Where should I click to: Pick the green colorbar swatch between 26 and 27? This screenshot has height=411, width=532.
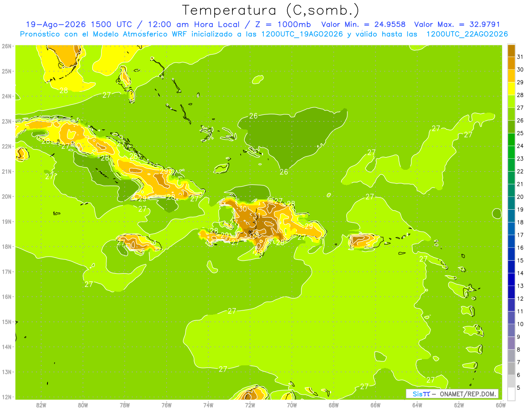511,114
